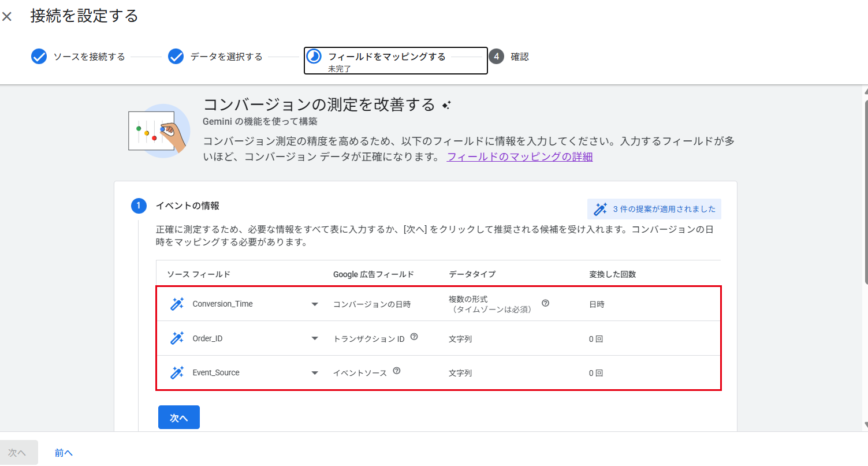Click the step 1 circle beside イベントの情報

coord(139,206)
